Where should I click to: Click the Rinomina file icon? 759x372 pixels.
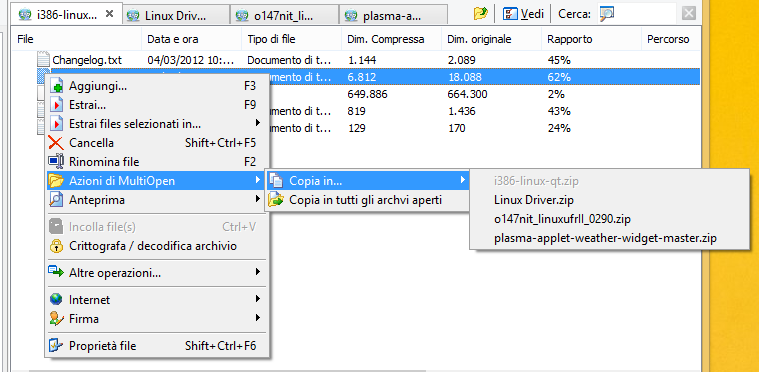click(57, 162)
